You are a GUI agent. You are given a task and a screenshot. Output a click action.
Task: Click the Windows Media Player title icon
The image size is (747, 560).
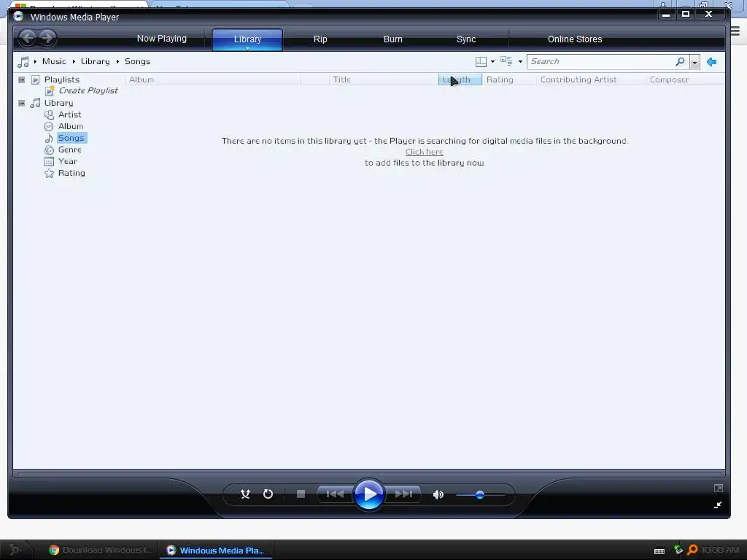point(18,17)
